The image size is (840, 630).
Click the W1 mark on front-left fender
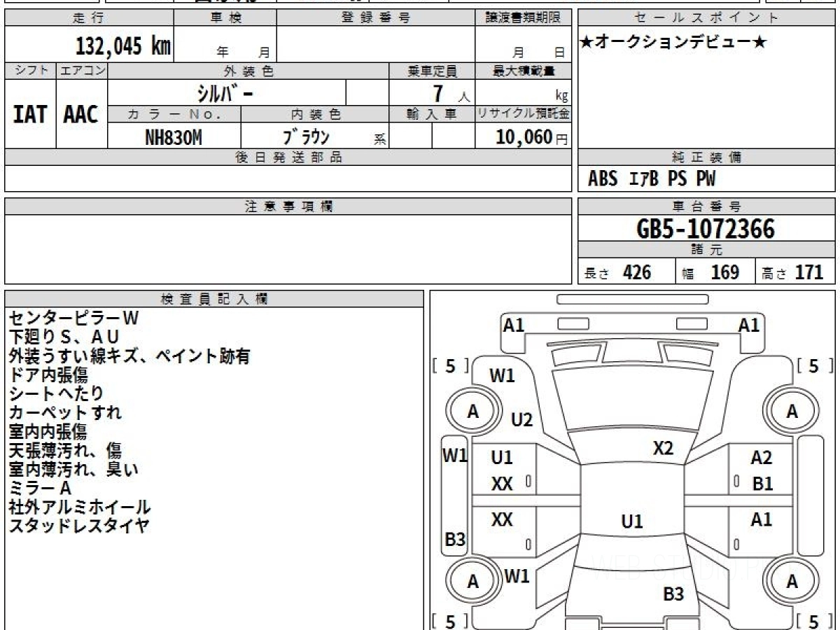[502, 376]
